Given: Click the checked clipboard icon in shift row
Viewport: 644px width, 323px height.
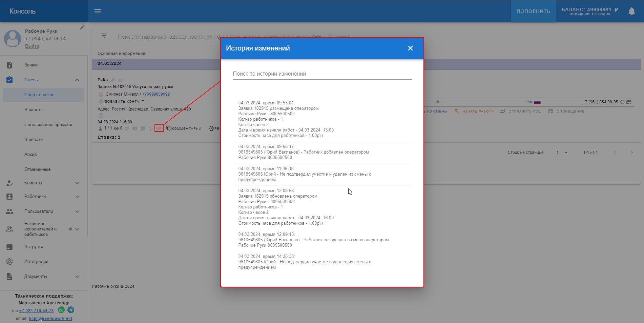Looking at the screenshot, I should click(x=143, y=128).
